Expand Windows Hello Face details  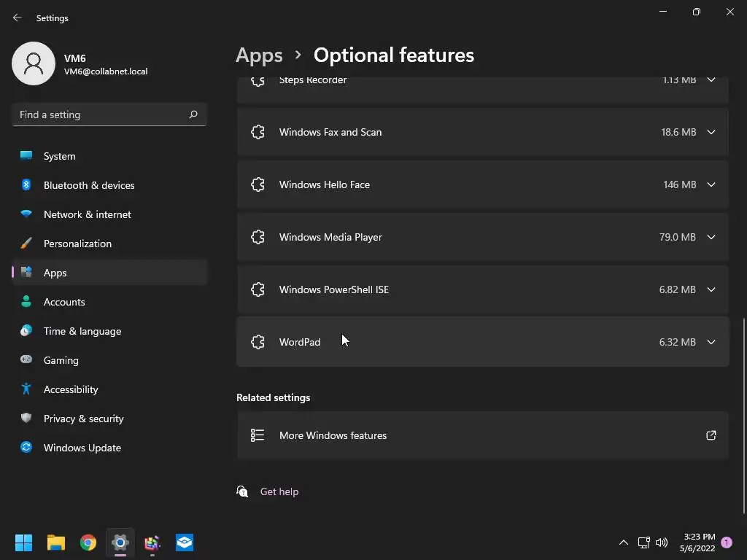(x=711, y=184)
